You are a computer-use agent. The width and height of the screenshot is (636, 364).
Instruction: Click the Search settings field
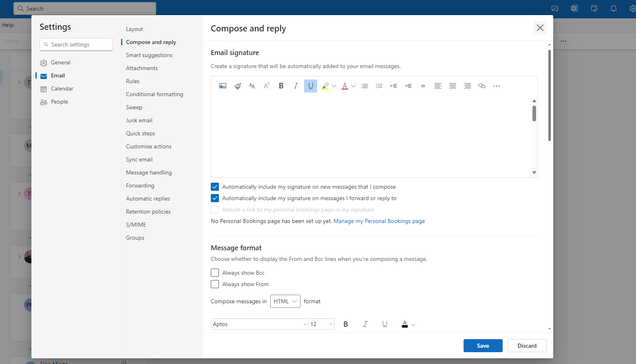(x=76, y=44)
